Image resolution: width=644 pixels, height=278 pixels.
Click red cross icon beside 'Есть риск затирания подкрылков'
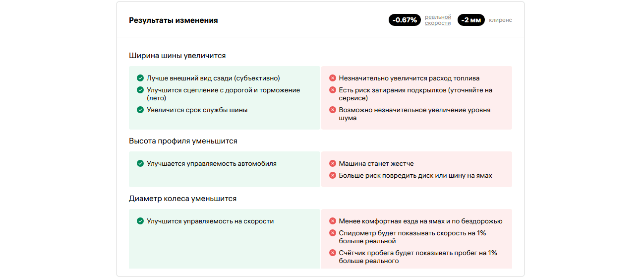(333, 90)
